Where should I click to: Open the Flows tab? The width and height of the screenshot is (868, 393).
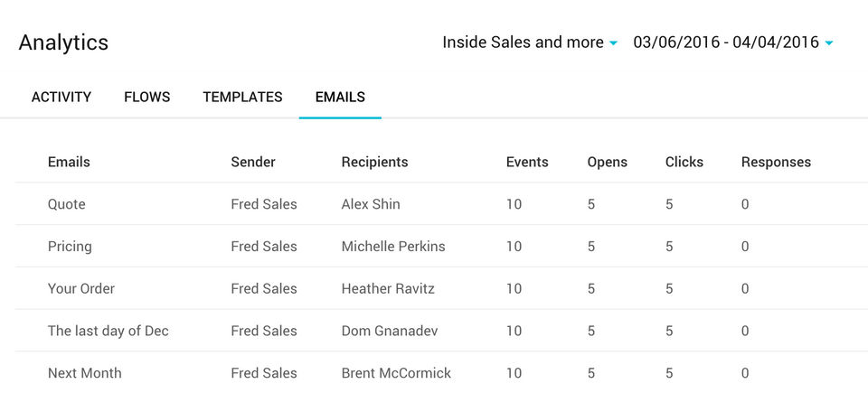pyautogui.click(x=147, y=97)
